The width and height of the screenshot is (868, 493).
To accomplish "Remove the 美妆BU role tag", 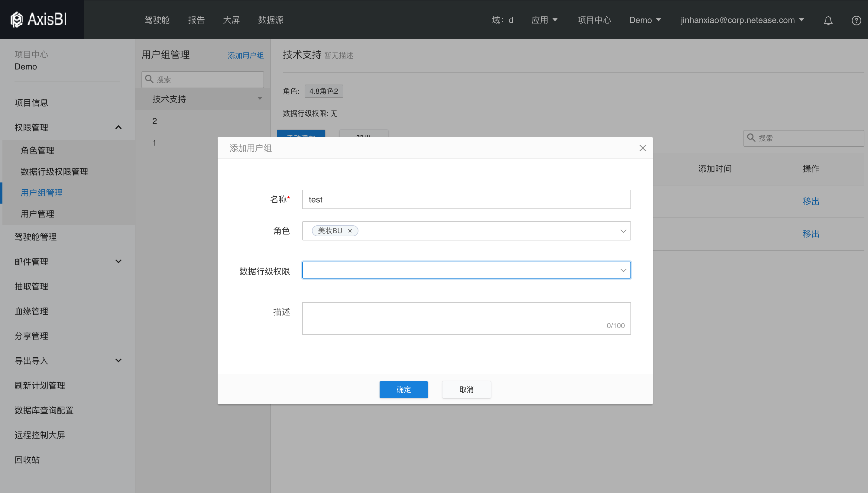I will 350,231.
